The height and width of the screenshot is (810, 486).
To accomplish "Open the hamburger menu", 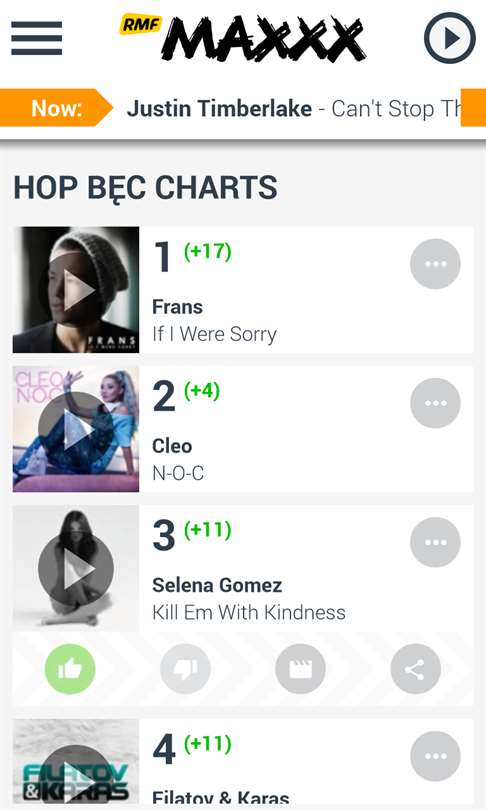I will click(37, 38).
